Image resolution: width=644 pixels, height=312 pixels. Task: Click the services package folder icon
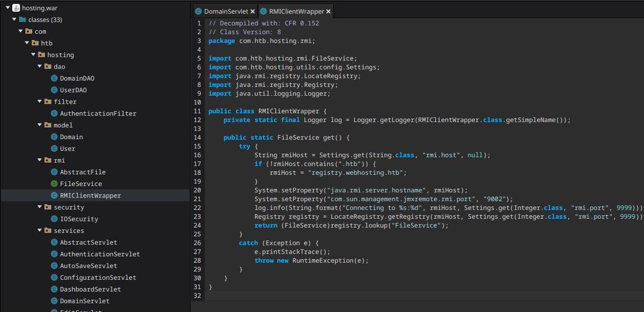48,230
